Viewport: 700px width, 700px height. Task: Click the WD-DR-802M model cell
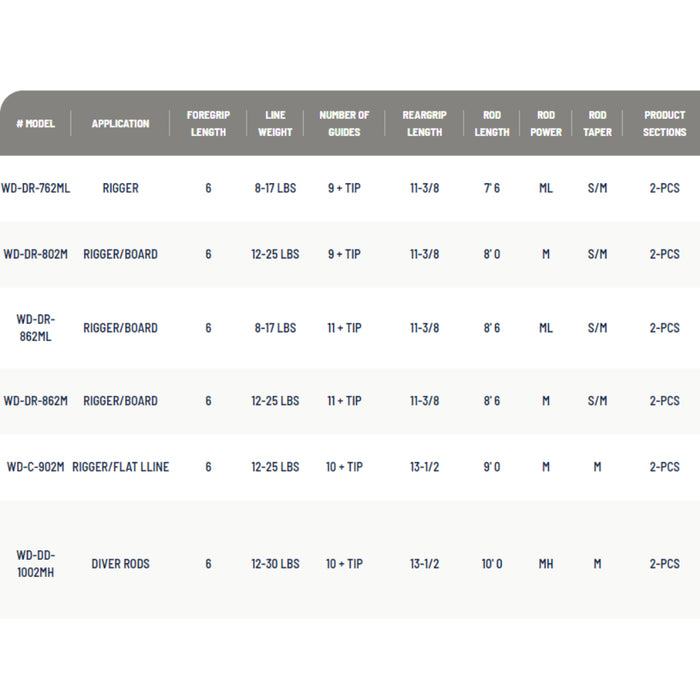(36, 254)
